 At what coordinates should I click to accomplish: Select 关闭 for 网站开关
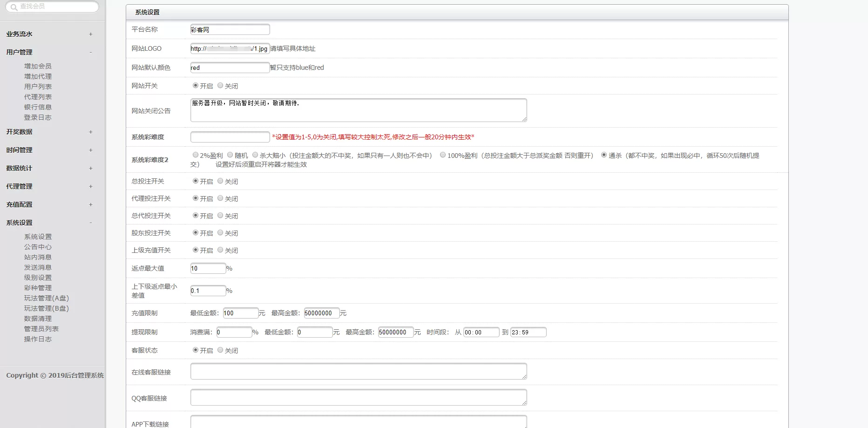(x=220, y=86)
